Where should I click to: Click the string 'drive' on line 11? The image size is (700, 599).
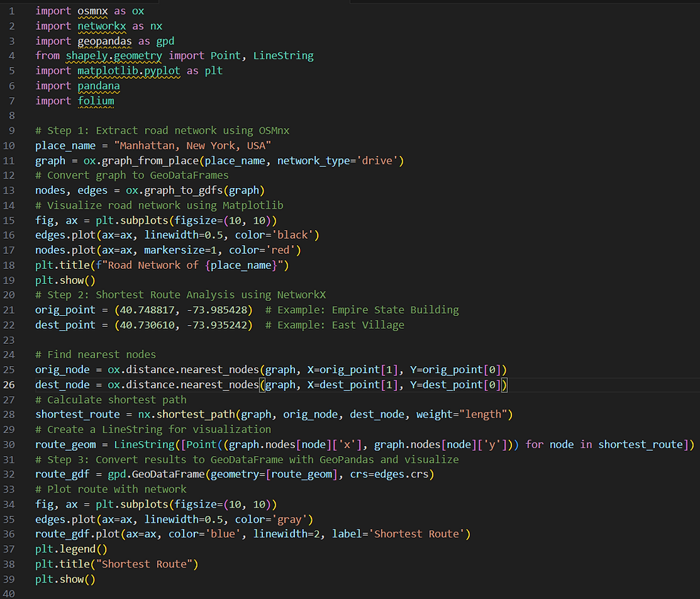(377, 161)
